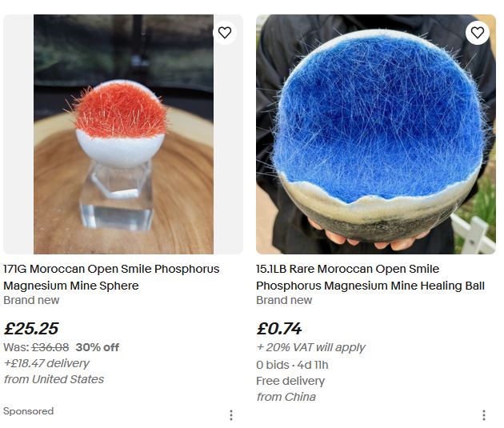Click '+£18.47 delivery' shipping cost
The height and width of the screenshot is (428, 504).
tap(46, 363)
